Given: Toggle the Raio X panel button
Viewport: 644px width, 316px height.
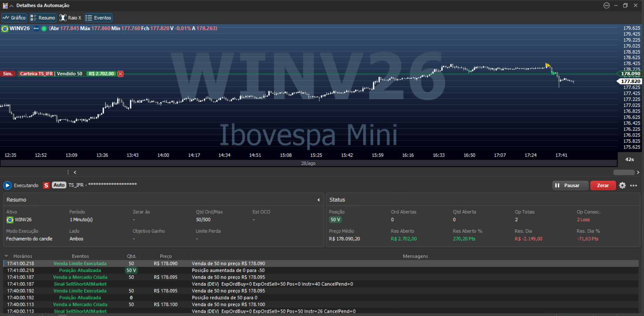Looking at the screenshot, I should [70, 18].
